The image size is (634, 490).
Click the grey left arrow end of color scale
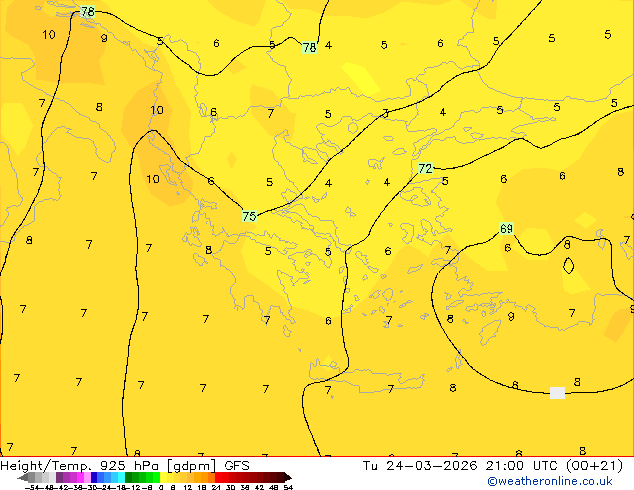pos(23,478)
